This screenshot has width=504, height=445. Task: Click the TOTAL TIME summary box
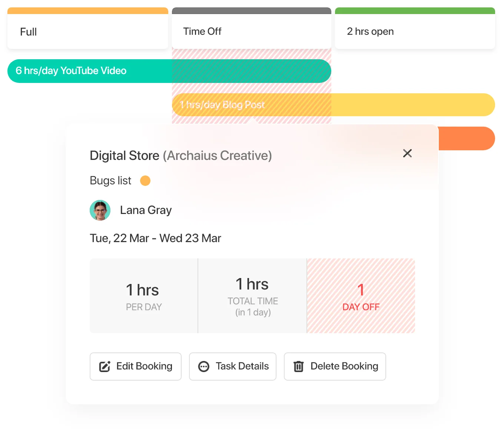click(x=253, y=296)
